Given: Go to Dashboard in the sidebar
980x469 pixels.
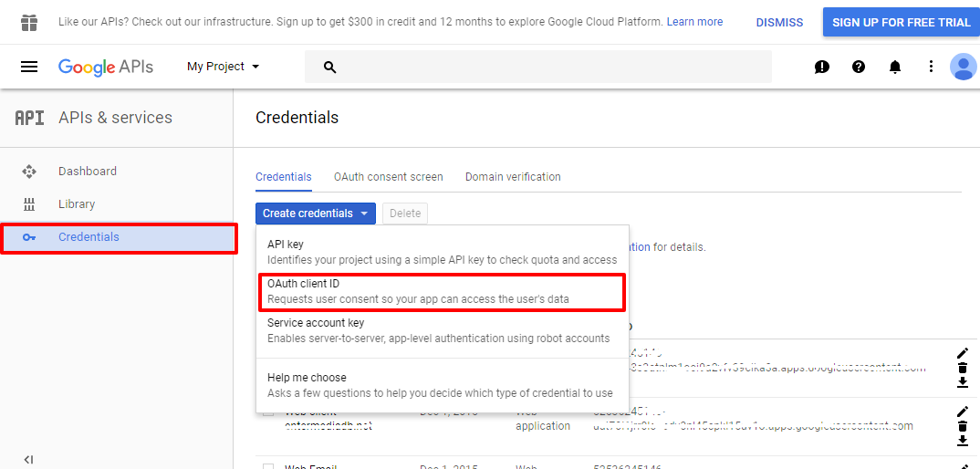Looking at the screenshot, I should 118,172.
